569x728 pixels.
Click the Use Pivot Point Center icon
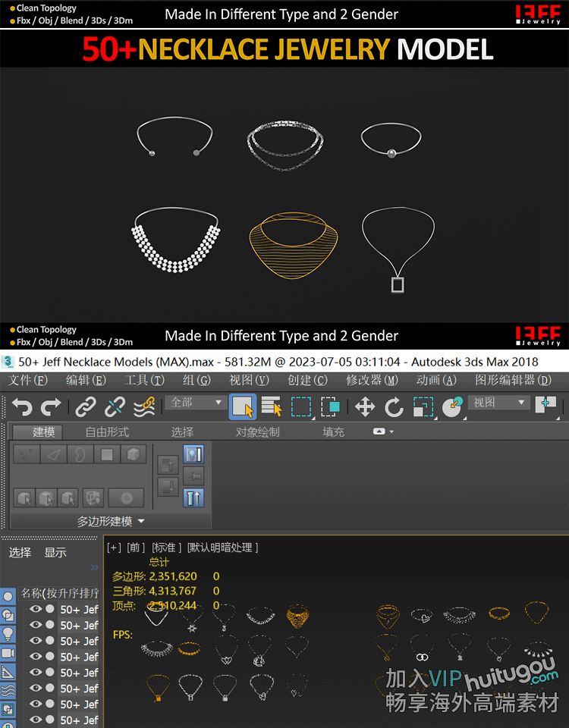545,405
